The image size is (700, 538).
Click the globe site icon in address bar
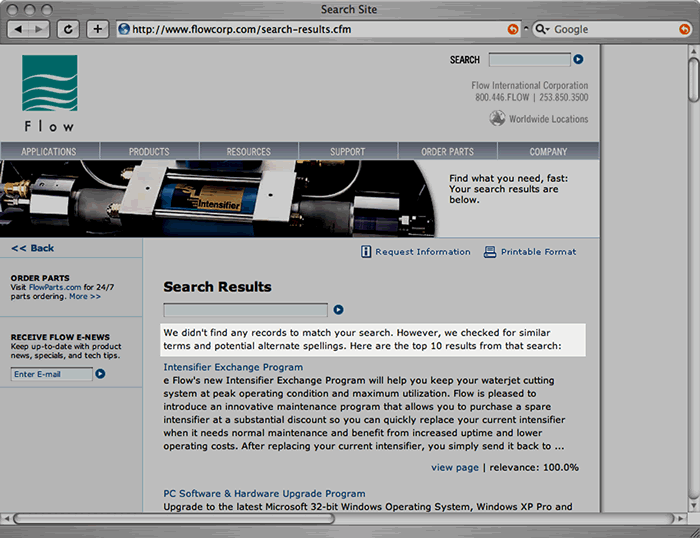[124, 29]
